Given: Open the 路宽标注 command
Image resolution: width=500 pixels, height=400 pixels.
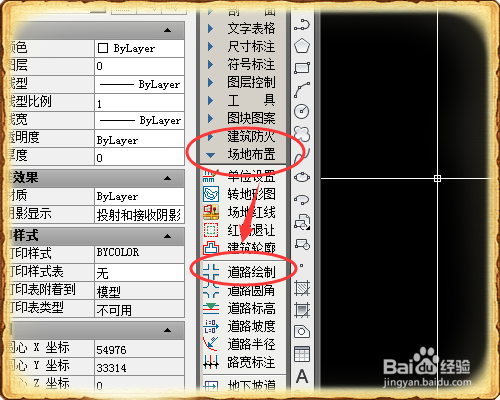Looking at the screenshot, I should click(x=251, y=362).
